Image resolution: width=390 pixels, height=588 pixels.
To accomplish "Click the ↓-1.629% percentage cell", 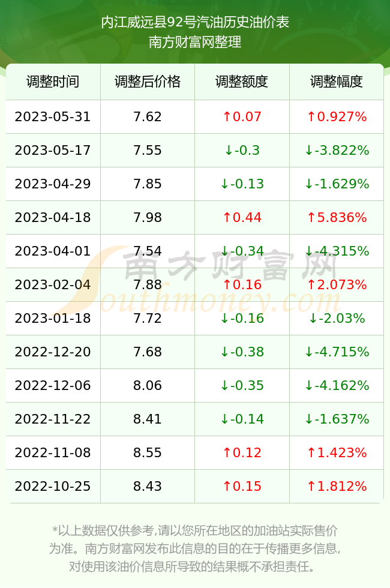I will click(x=337, y=184).
